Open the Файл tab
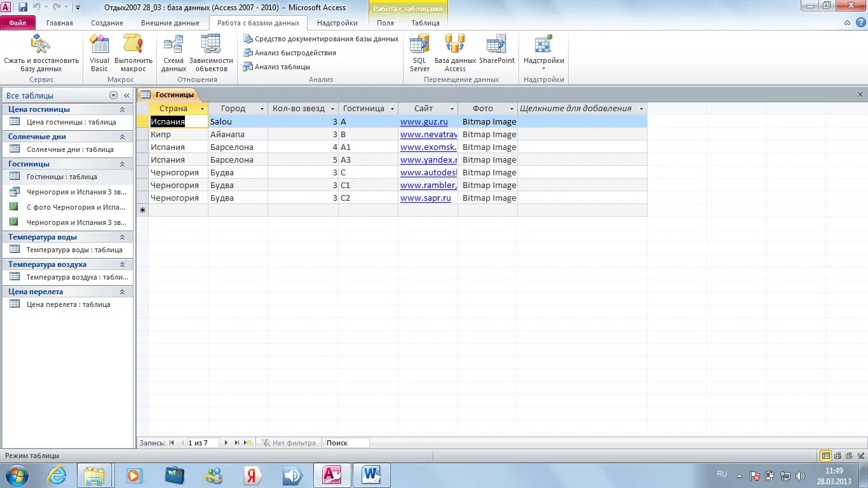 pyautogui.click(x=18, y=23)
